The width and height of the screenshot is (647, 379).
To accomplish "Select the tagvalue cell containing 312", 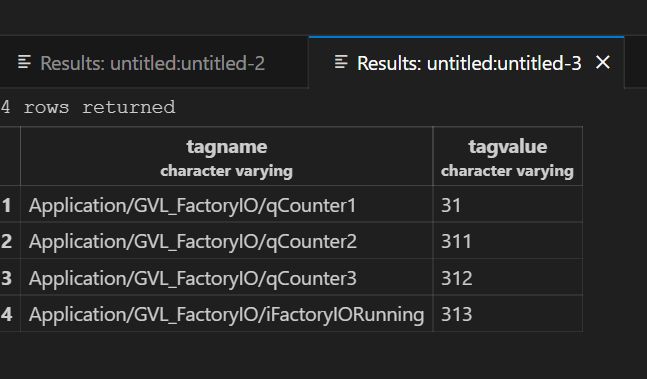I will 508,277.
